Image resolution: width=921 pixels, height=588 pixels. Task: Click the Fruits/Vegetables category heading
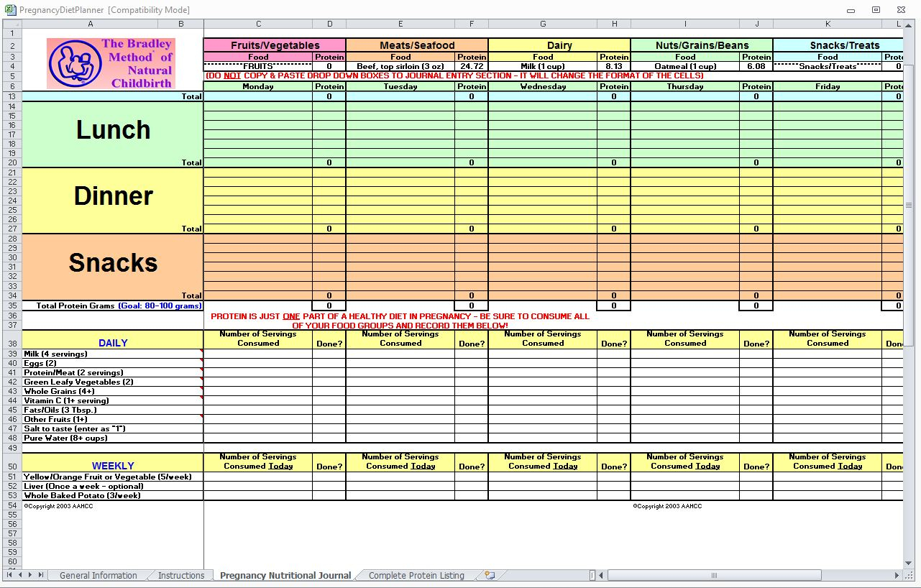[275, 45]
